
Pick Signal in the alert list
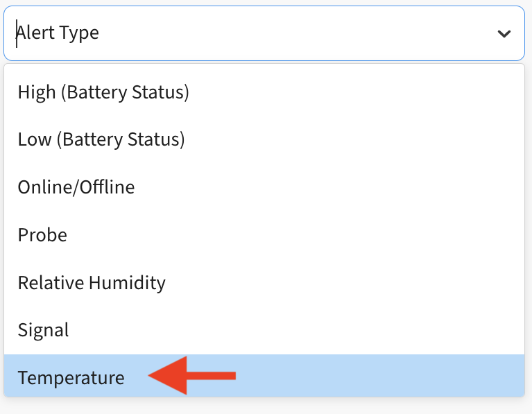coord(44,330)
